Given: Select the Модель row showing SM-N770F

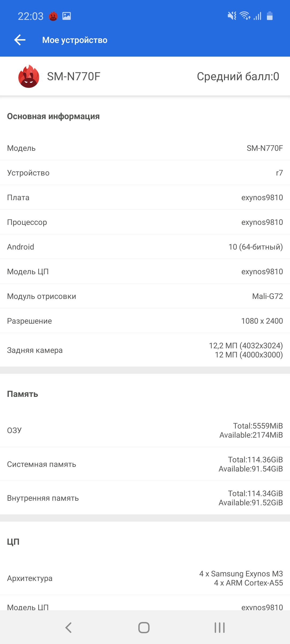Looking at the screenshot, I should click(145, 148).
